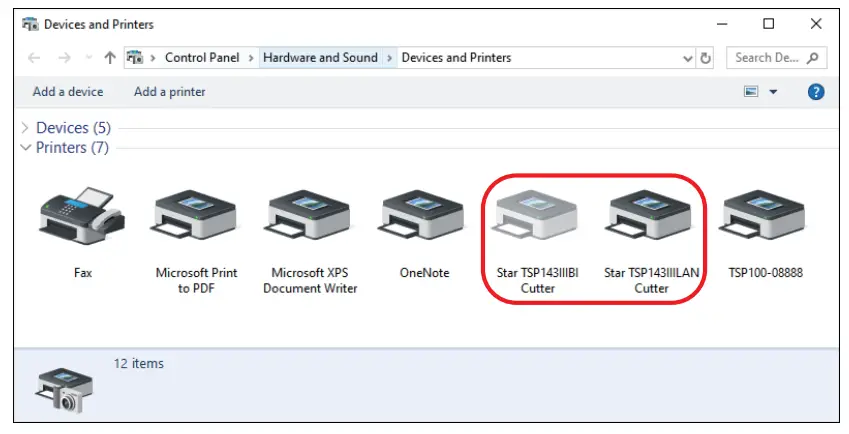Open the chevron before Control Panel breadcrumb
The width and height of the screenshot is (849, 434).
[x=153, y=57]
